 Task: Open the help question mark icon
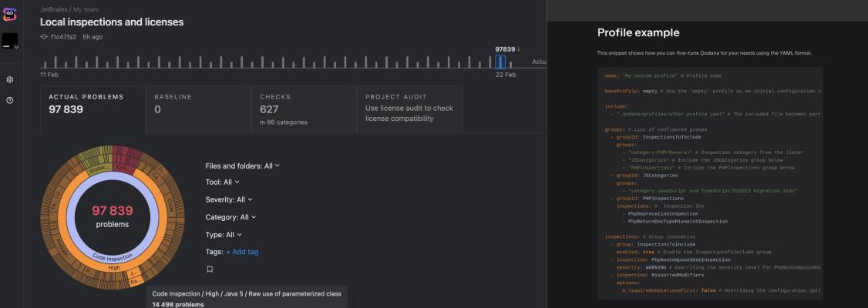9,101
